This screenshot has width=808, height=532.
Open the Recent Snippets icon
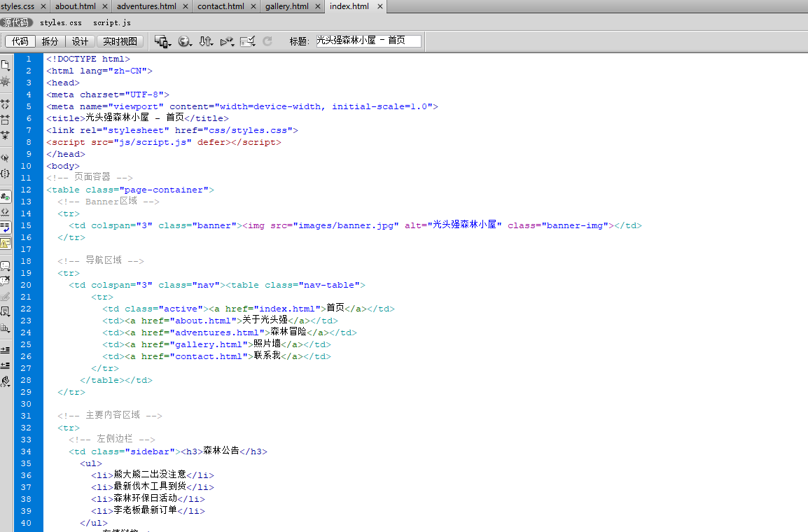(5, 312)
